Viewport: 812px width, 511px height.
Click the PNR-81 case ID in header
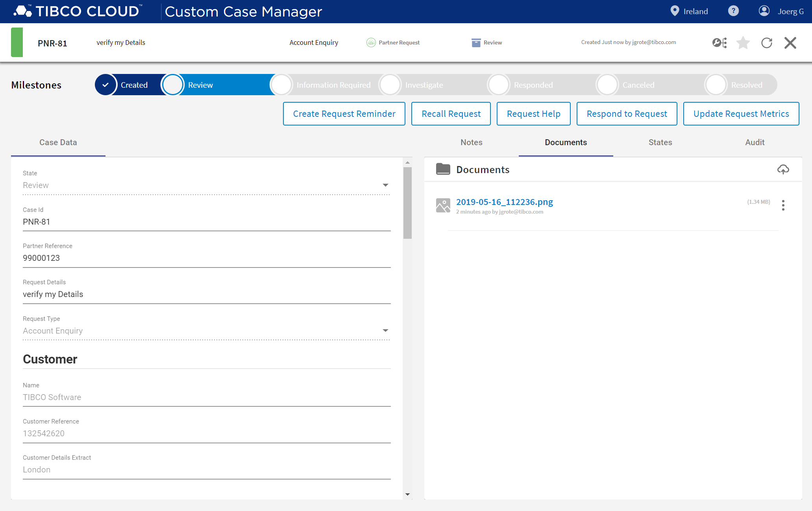click(52, 43)
